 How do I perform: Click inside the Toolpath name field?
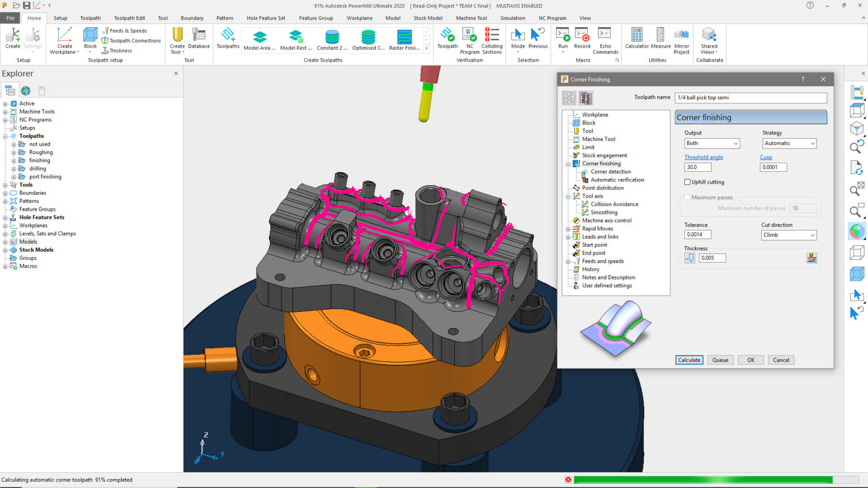point(750,97)
